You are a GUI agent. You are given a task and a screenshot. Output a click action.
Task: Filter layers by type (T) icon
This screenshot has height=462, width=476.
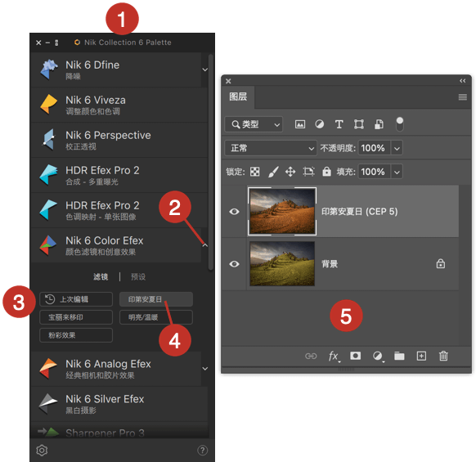click(339, 124)
